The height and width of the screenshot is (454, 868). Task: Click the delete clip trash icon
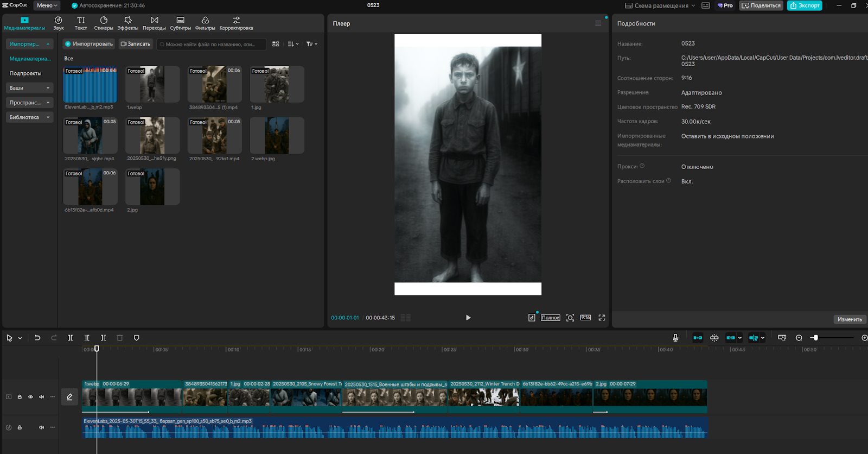pyautogui.click(x=120, y=338)
